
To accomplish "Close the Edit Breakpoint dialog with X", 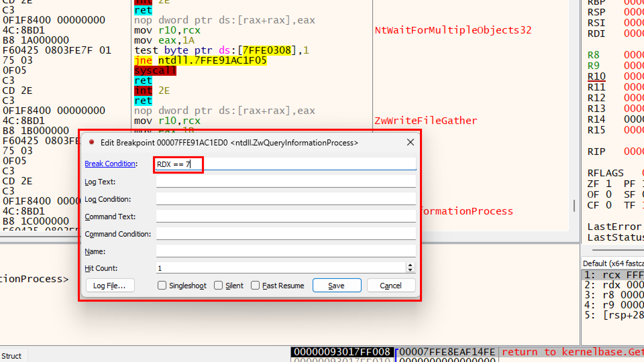I will (x=410, y=142).
